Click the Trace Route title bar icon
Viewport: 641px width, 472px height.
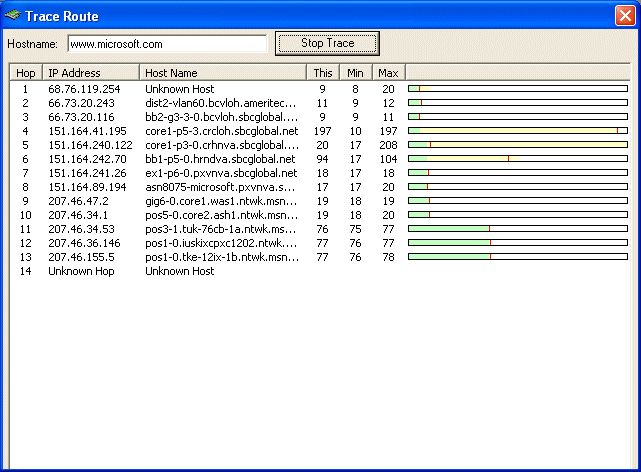click(x=13, y=17)
